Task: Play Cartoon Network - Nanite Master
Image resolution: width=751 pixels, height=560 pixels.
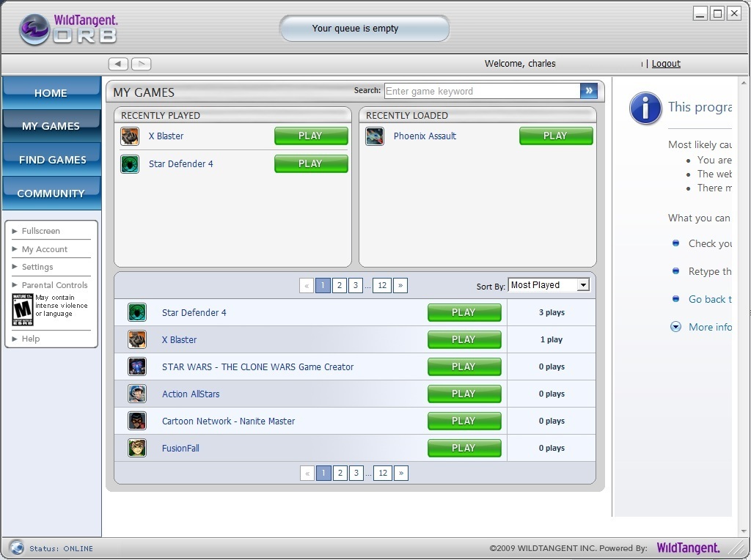Action: tap(464, 421)
